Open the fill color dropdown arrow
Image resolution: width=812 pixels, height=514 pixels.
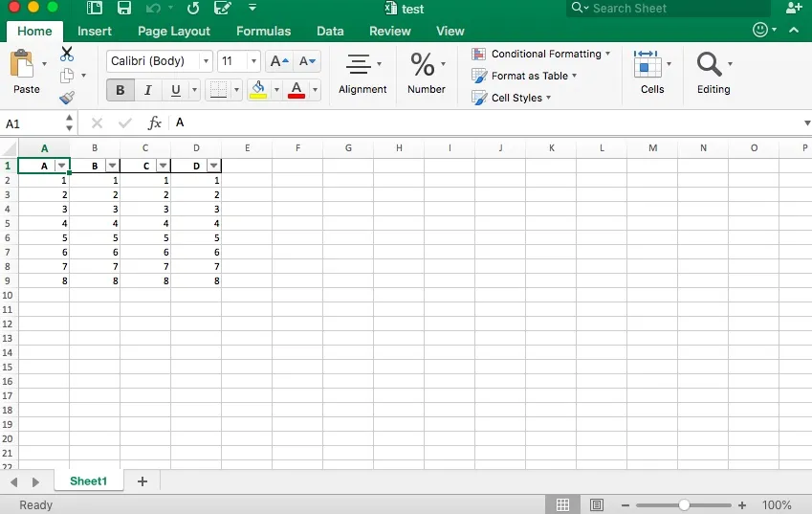(x=276, y=90)
